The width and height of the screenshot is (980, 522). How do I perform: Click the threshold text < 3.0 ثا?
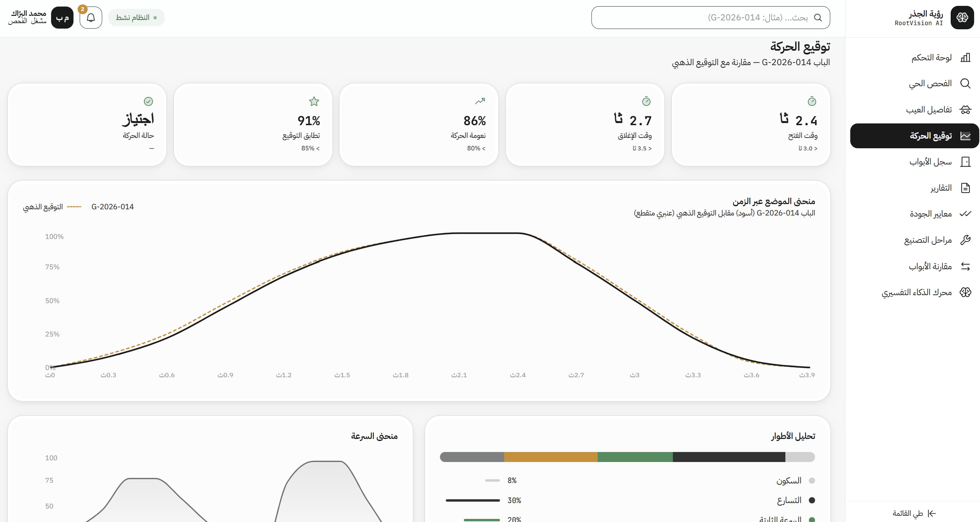click(808, 148)
